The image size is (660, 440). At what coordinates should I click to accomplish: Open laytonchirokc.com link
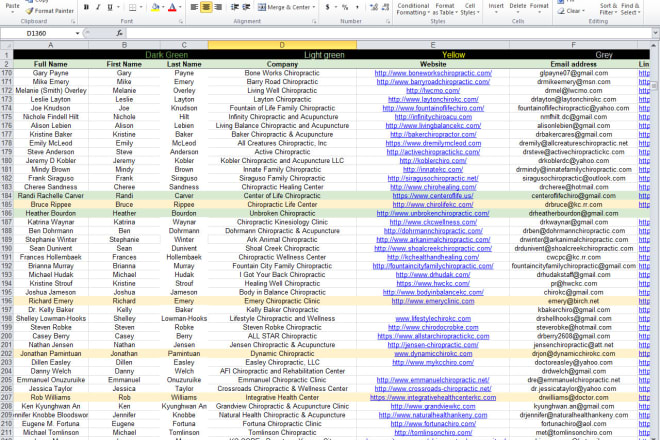coord(433,99)
